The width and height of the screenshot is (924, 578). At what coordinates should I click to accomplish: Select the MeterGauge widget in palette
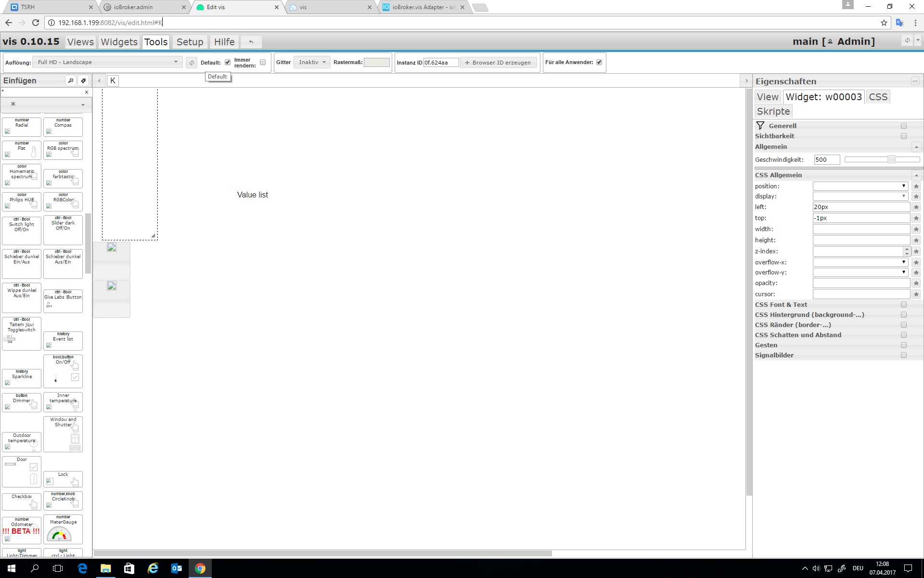tap(63, 529)
